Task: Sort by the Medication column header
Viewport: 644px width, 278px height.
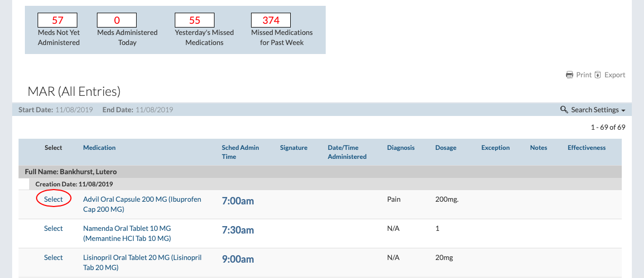Action: click(99, 148)
